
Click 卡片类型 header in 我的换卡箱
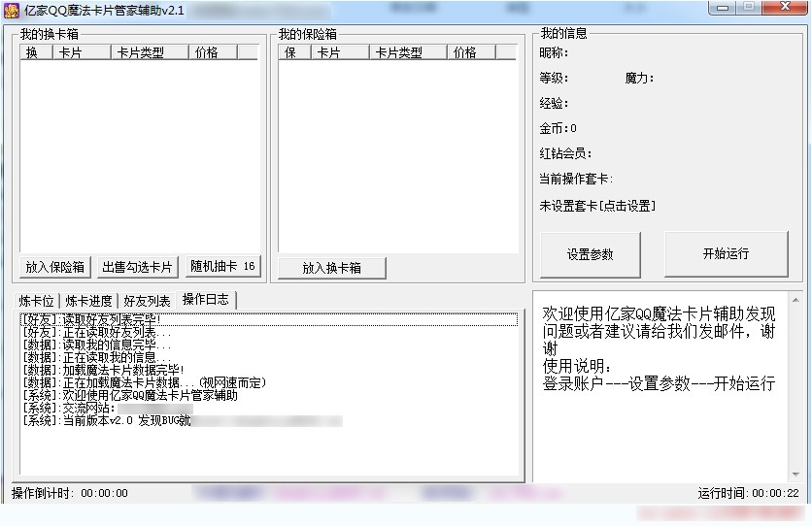point(151,52)
